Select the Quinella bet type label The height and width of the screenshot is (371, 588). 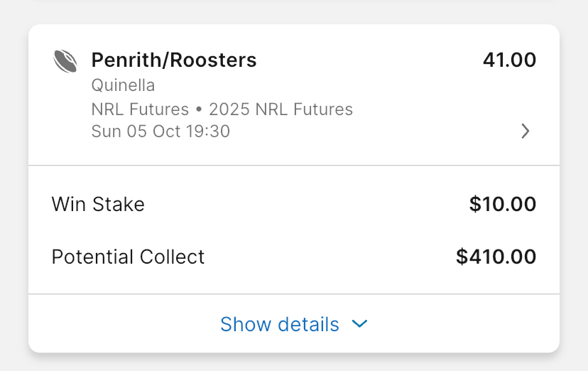tap(123, 86)
